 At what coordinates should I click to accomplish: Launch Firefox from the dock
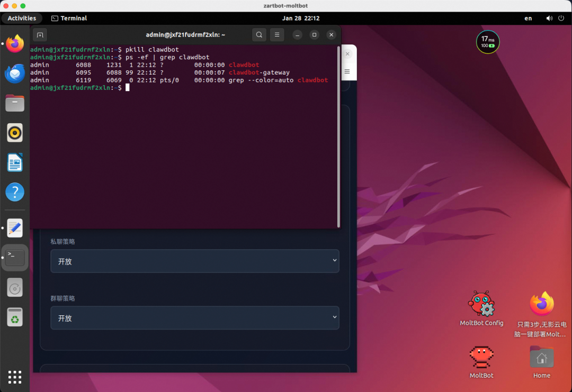click(15, 44)
